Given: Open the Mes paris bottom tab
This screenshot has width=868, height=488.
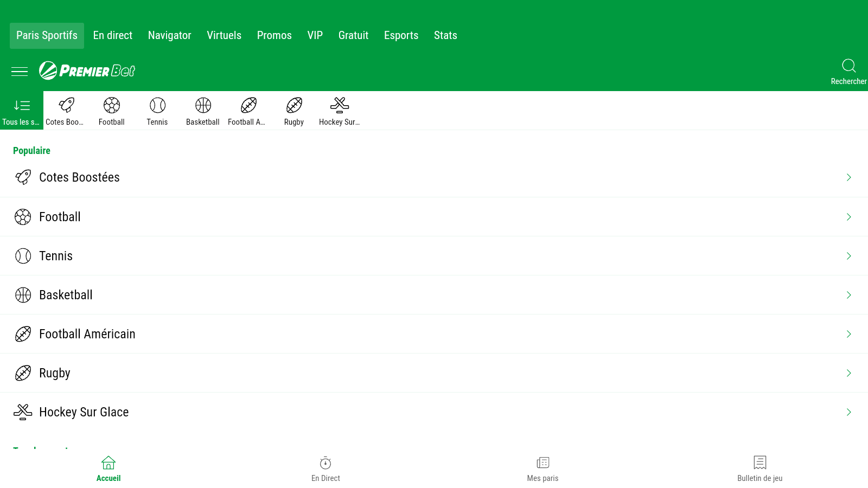Looking at the screenshot, I should [542, 468].
